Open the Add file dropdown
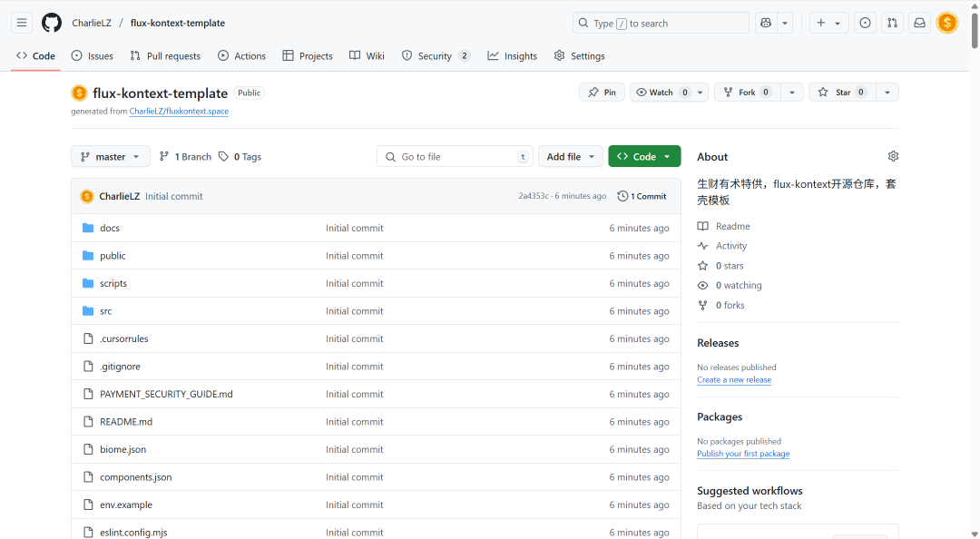Viewport: 980px width, 539px height. coord(571,156)
